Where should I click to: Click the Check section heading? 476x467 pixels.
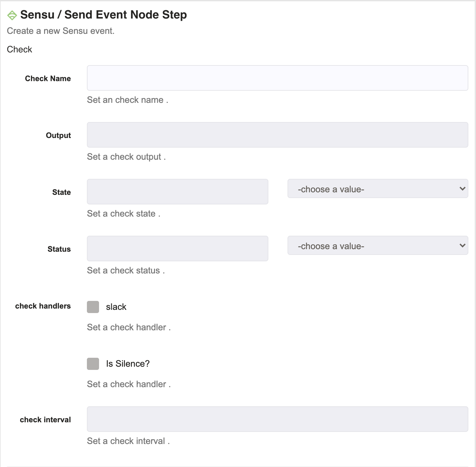(x=19, y=50)
